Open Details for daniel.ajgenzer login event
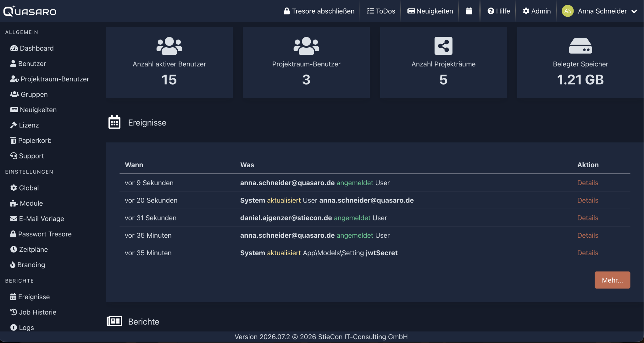Screen dimensions: 644x343 tap(588, 218)
